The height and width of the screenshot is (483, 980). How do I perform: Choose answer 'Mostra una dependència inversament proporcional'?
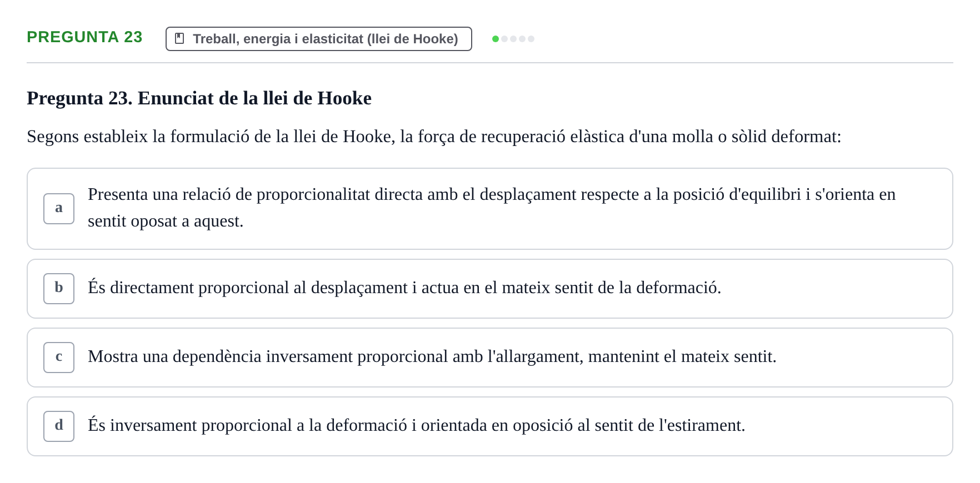tap(490, 358)
